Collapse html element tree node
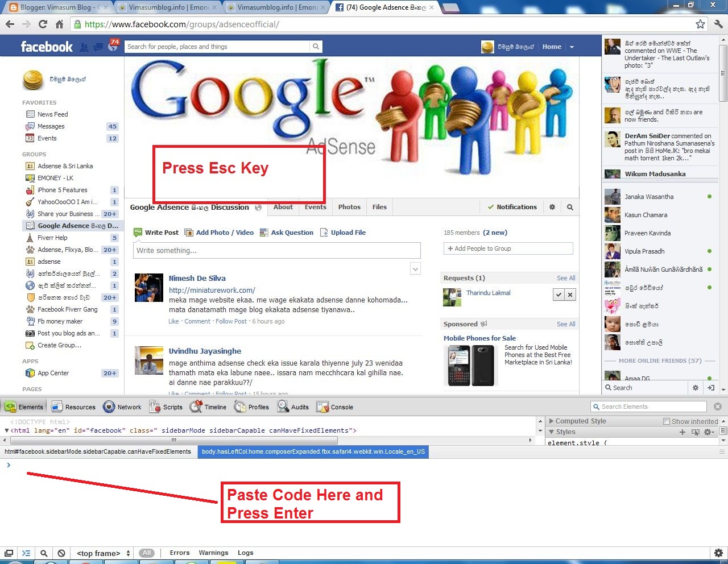The height and width of the screenshot is (564, 728). click(6, 430)
